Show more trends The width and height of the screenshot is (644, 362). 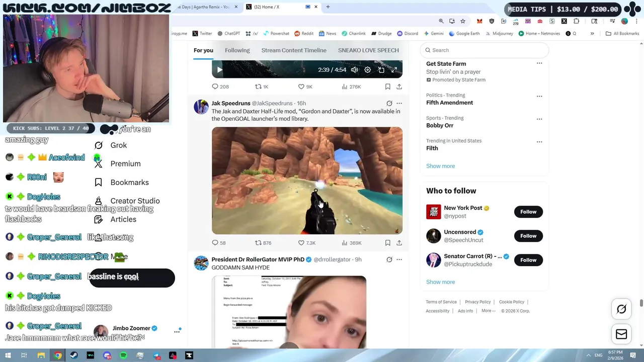click(440, 166)
